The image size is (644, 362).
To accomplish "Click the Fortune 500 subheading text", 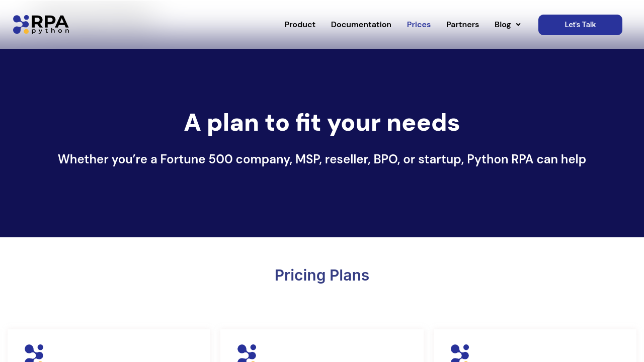I will pyautogui.click(x=322, y=159).
